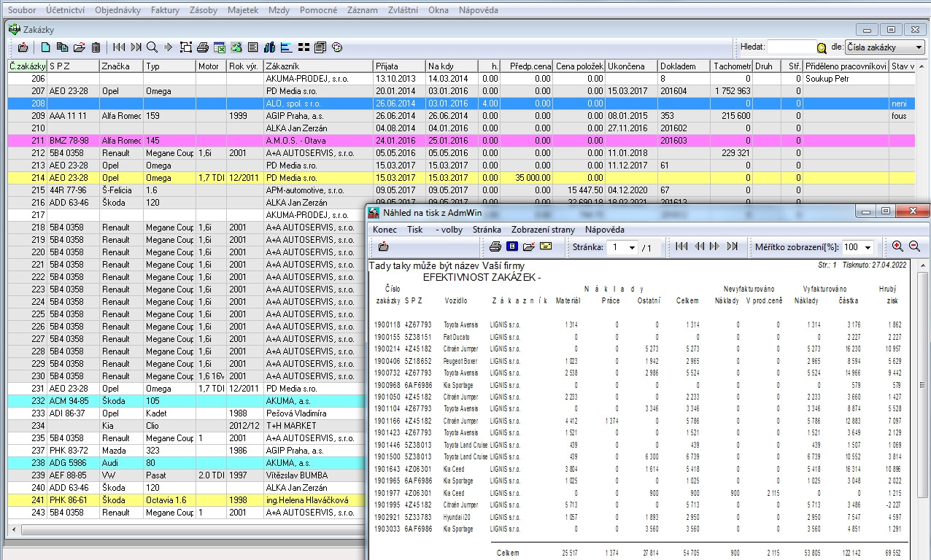Viewport: 931px width, 560px height.
Task: Click into the Hledat search field
Action: 791,47
